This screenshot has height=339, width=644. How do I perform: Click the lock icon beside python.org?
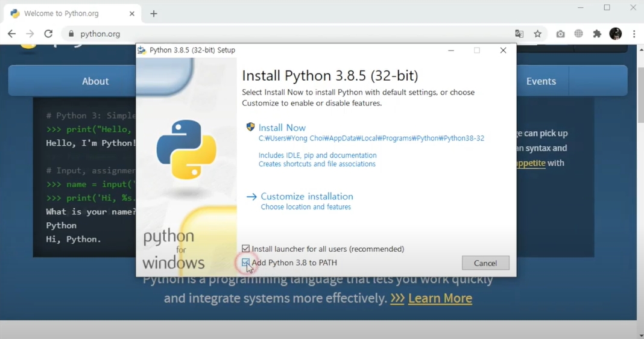coord(71,34)
